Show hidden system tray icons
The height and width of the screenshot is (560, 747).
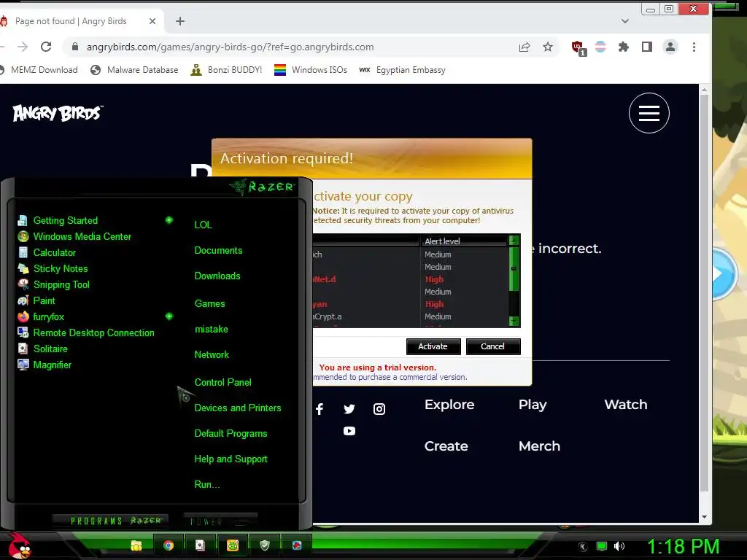tap(583, 547)
